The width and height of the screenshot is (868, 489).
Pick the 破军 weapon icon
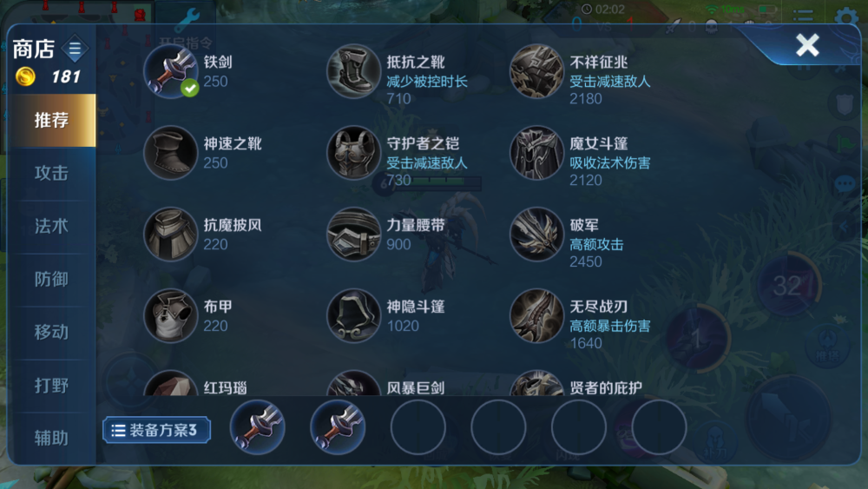click(x=536, y=234)
